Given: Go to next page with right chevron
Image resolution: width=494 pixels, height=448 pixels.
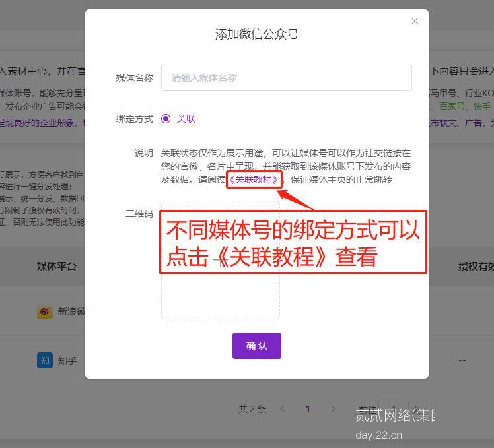Looking at the screenshot, I should pyautogui.click(x=333, y=409).
